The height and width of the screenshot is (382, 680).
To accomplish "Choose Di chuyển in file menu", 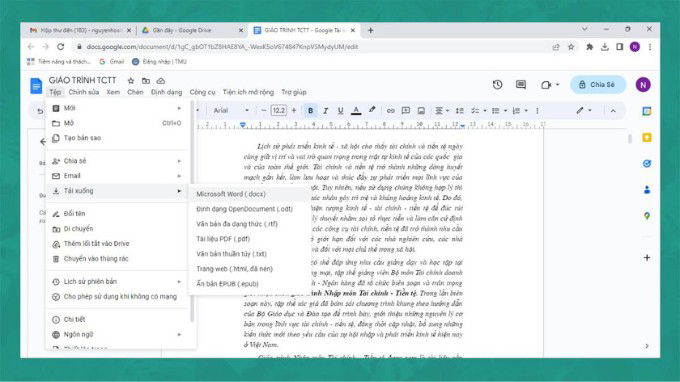I will (x=117, y=229).
